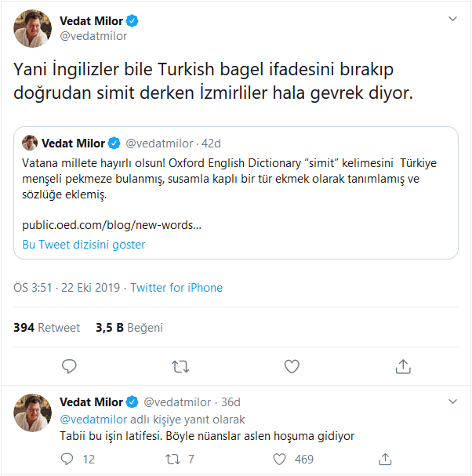This screenshot has height=476, width=472.
Task: Share the reply tweet
Action: point(385,459)
